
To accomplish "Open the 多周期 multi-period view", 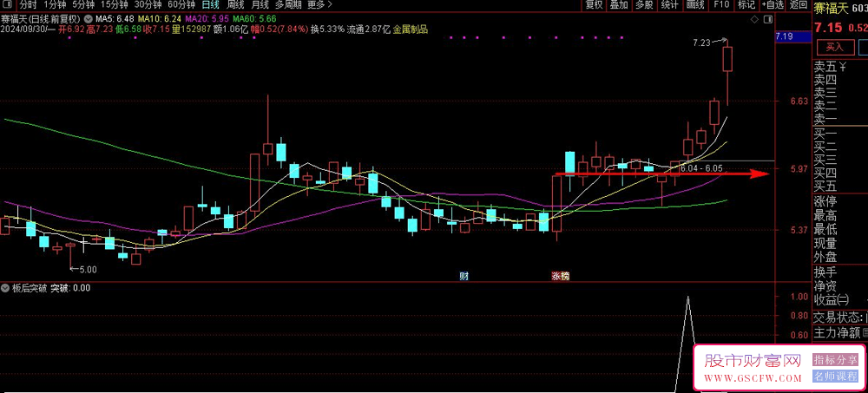I will coord(288,5).
